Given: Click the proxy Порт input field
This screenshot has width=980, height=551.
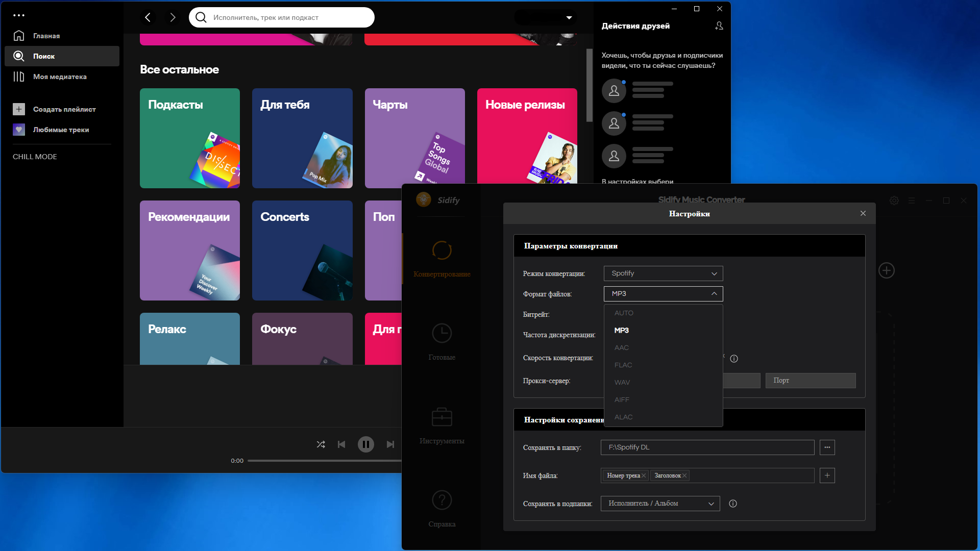Looking at the screenshot, I should [x=811, y=381].
